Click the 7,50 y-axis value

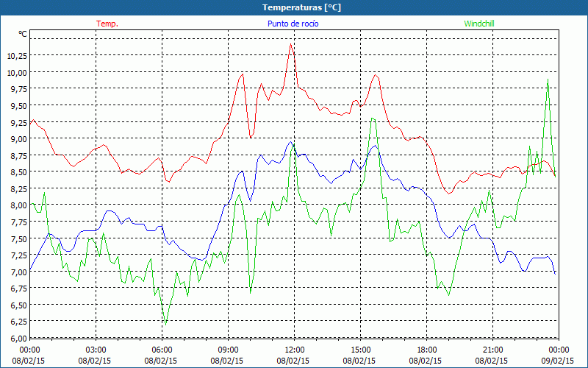click(19, 238)
